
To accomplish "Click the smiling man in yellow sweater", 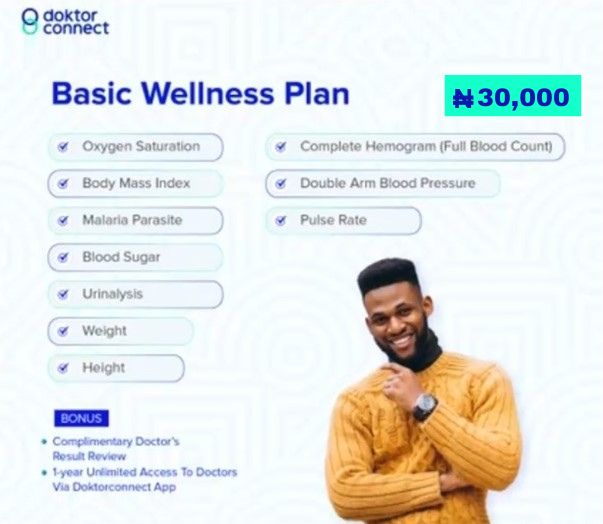I will (423, 391).
